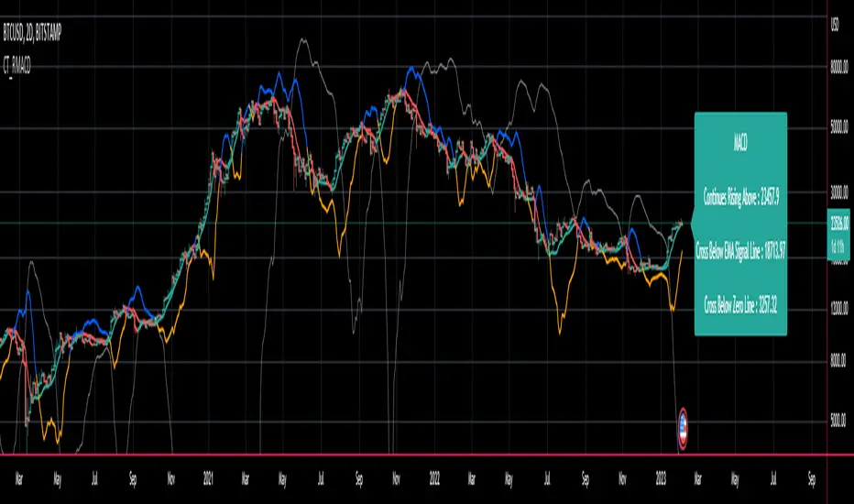
Task: Click the 'Cross Below Zero Line : 3257.32' text
Action: tap(740, 306)
